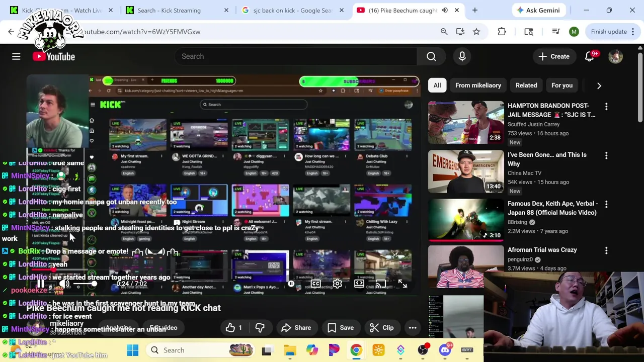Adjust player volume slider
Viewport: 644px width, 362px height.
click(x=85, y=284)
